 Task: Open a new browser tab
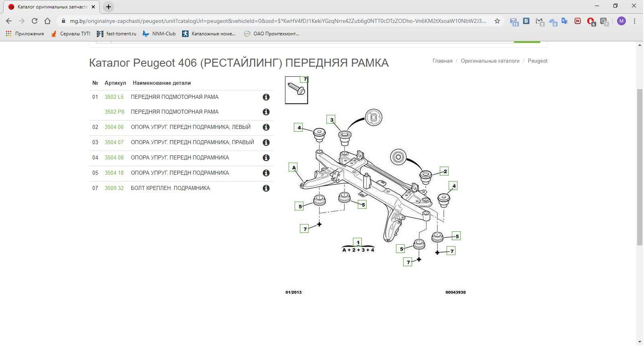tap(109, 7)
